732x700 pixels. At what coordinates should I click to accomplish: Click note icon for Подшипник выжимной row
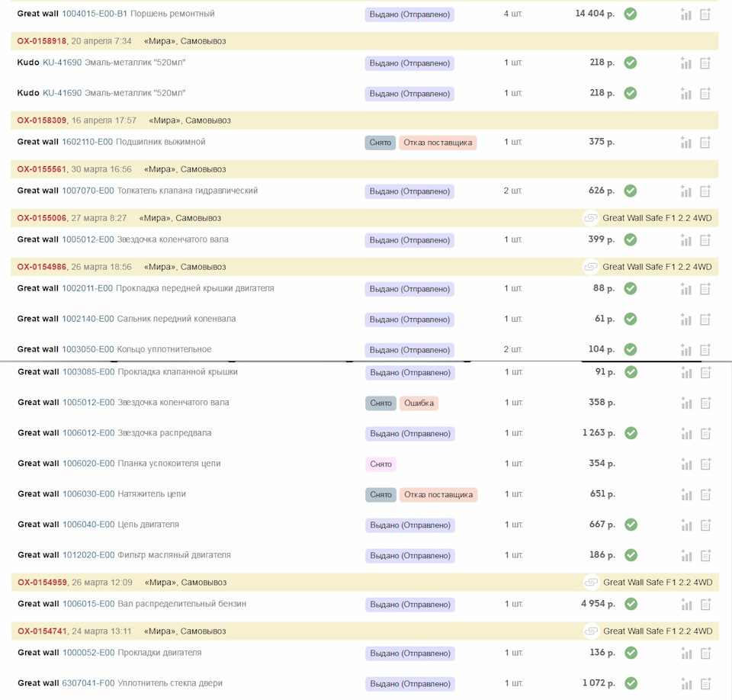(705, 143)
